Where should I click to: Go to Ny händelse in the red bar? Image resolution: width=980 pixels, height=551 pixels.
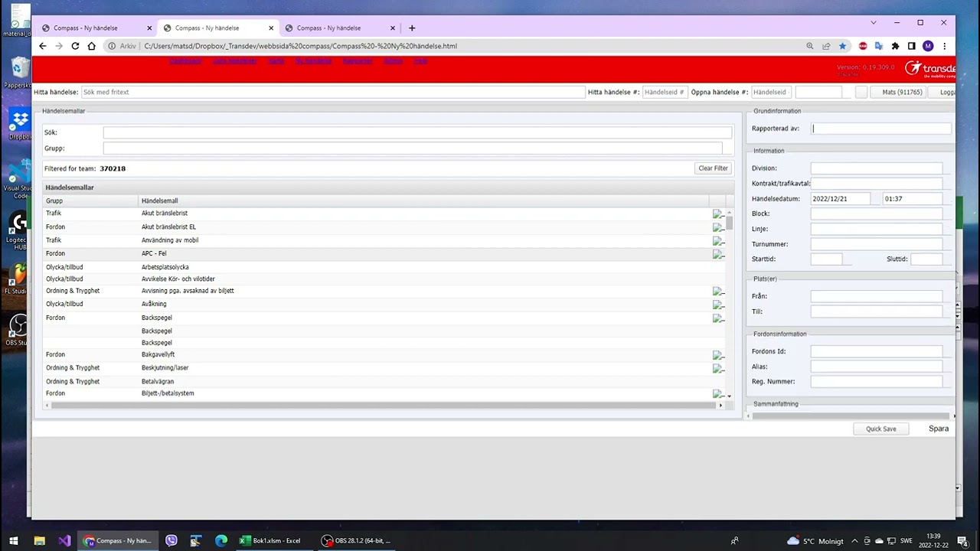click(314, 60)
